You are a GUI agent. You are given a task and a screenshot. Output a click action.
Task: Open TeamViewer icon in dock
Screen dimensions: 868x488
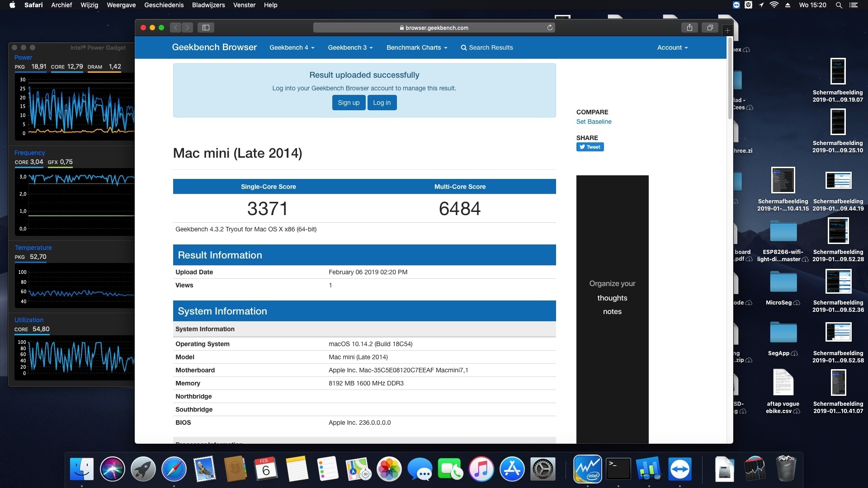click(679, 469)
